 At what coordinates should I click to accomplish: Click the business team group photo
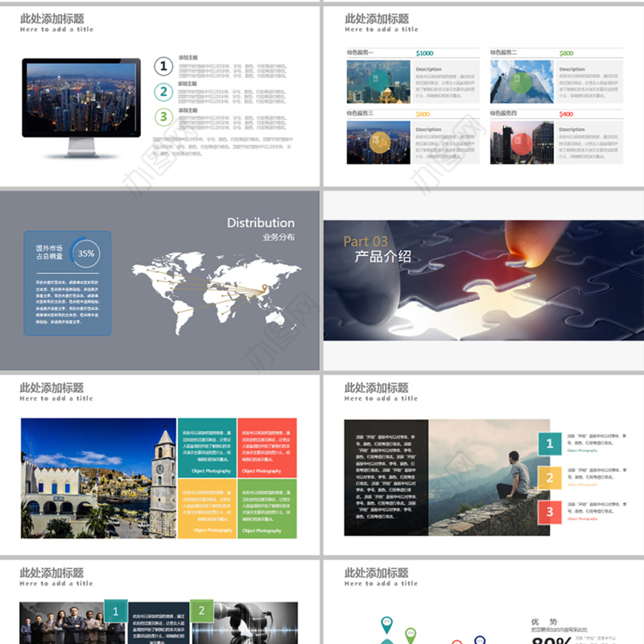pos(62,624)
